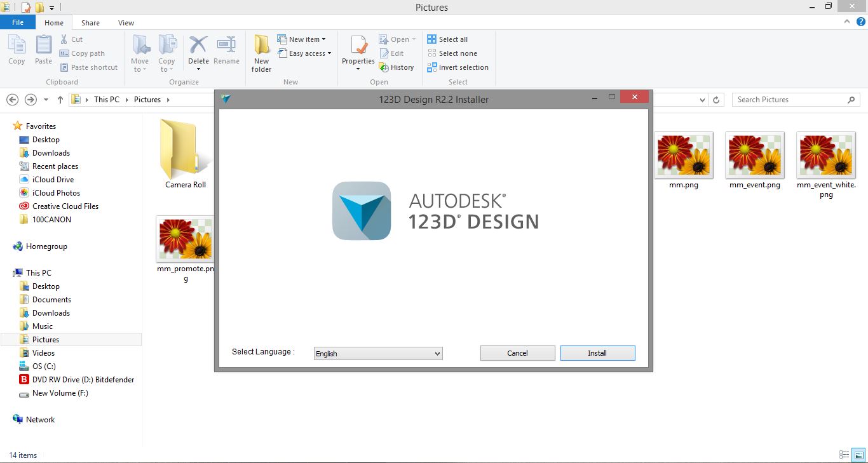The image size is (868, 463).
Task: Click the Paste ribbon icon
Action: (43, 50)
